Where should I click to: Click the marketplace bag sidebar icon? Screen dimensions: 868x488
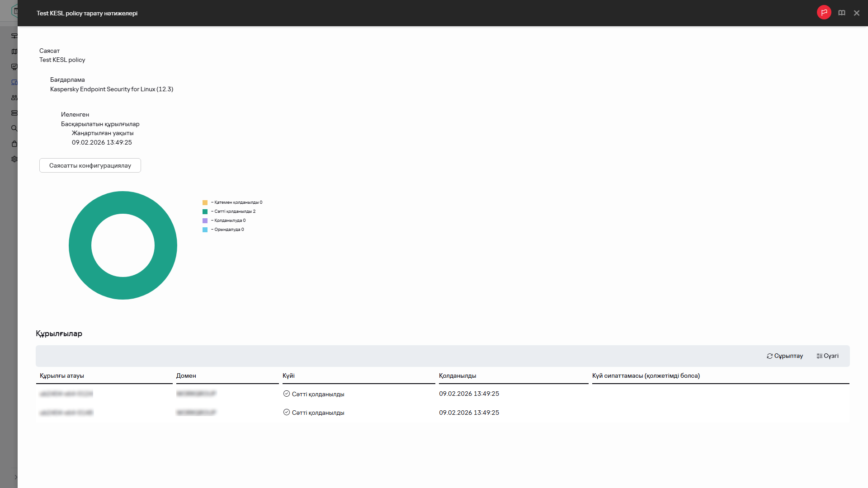[x=14, y=144]
